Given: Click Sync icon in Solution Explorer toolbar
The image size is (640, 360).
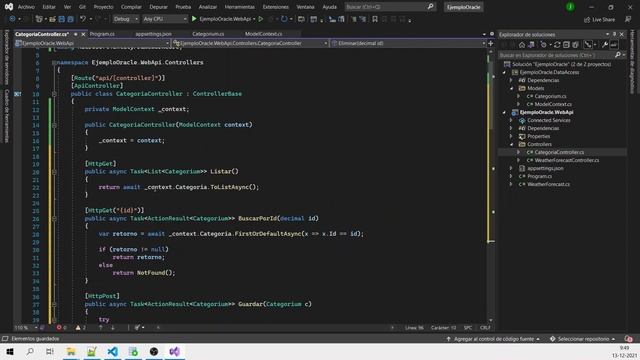Looking at the screenshot, I should point(557,45).
